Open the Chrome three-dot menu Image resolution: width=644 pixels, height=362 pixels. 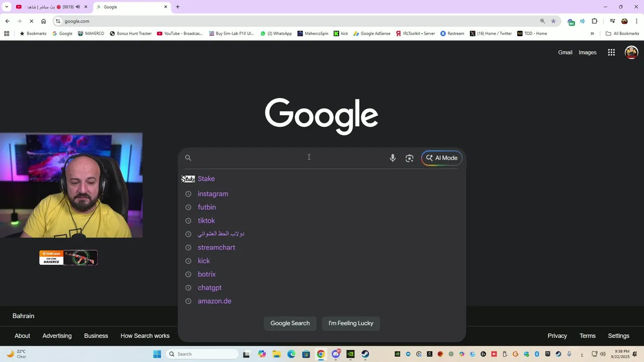(x=637, y=21)
